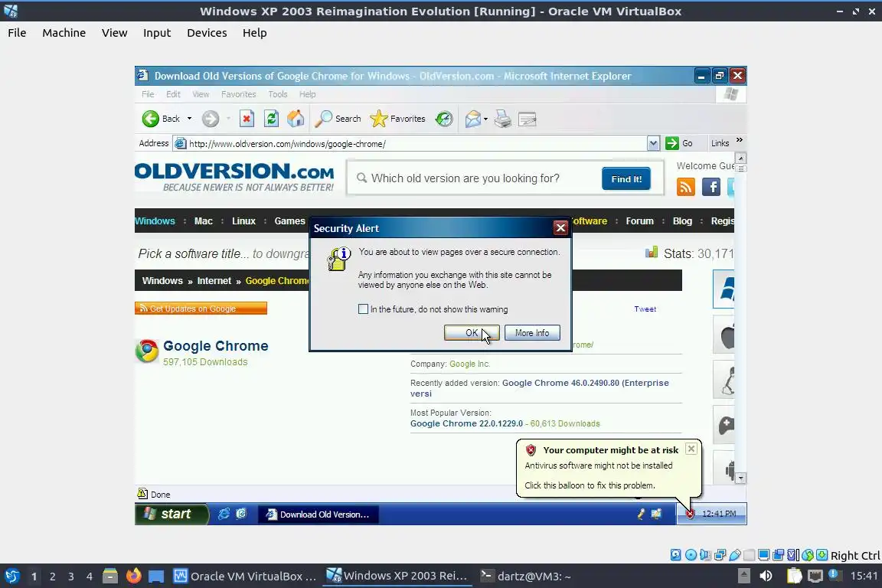
Task: Click Get Updates on Google button
Action: pyautogui.click(x=201, y=309)
